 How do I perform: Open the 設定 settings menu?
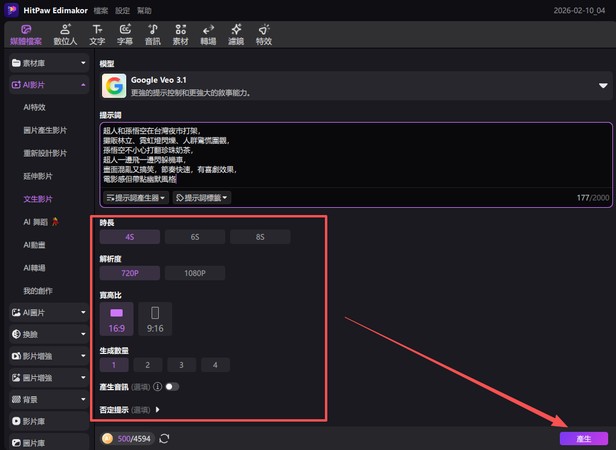tap(123, 11)
